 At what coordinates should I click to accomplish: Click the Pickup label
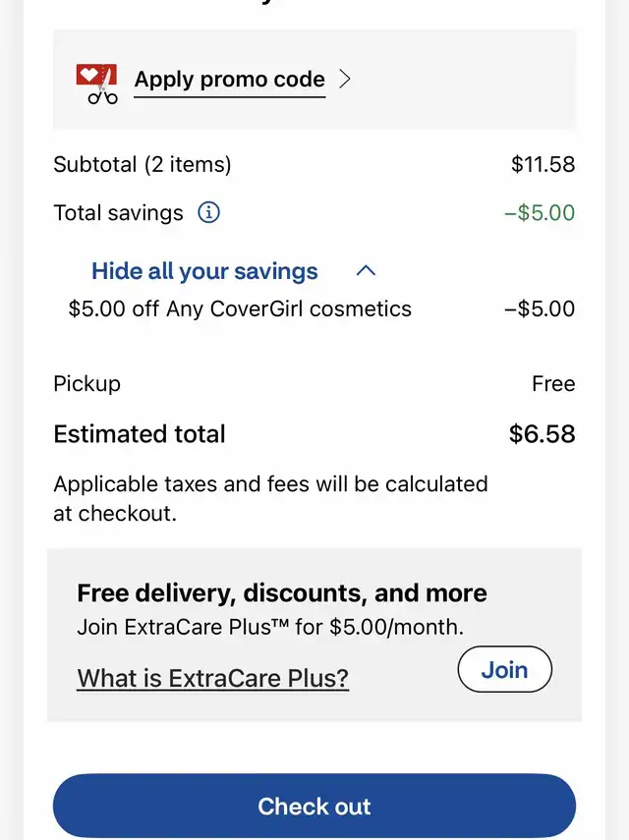point(86,384)
